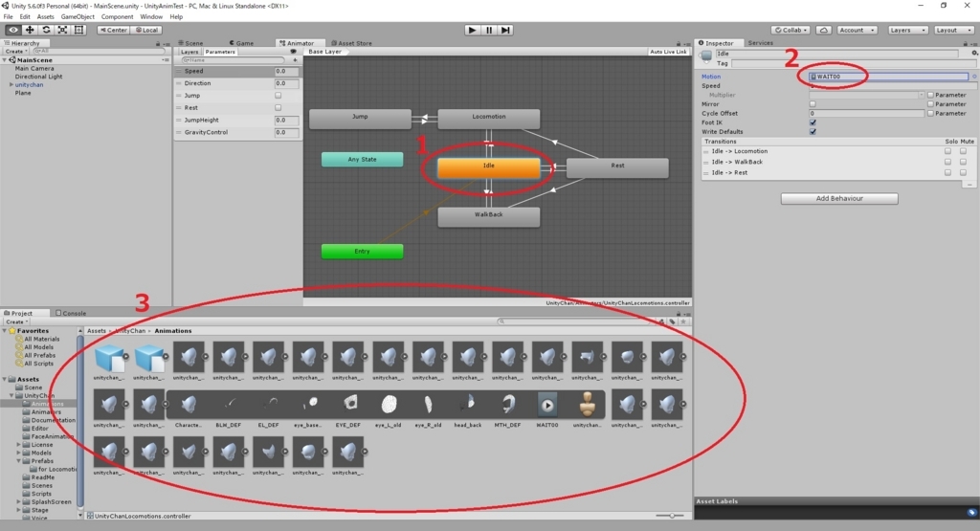Toggle the Local handle button
Viewport: 980px width, 531px height.
(x=146, y=30)
